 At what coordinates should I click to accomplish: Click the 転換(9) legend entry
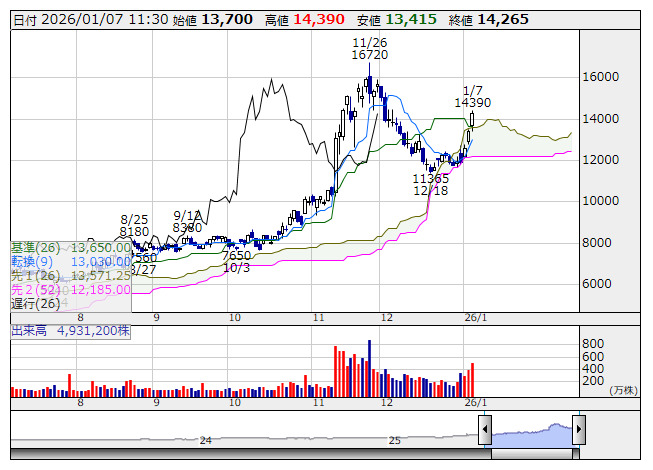[71, 261]
